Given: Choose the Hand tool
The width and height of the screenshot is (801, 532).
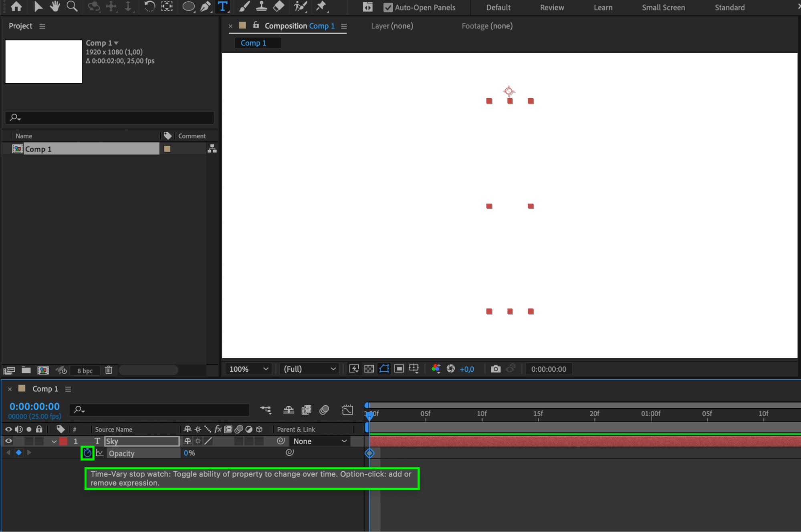Looking at the screenshot, I should 54,6.
